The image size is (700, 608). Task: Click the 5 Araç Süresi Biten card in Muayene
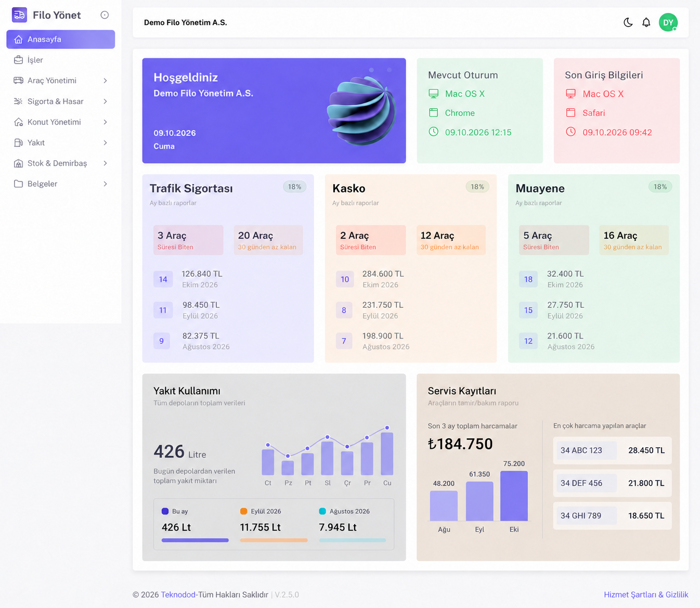point(554,240)
